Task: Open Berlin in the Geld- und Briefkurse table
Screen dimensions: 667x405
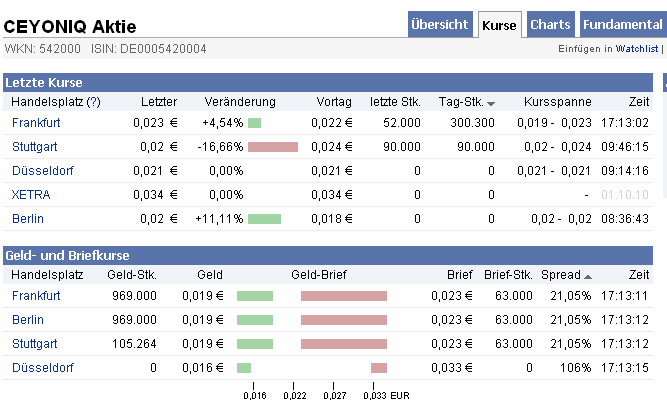Action: point(28,320)
